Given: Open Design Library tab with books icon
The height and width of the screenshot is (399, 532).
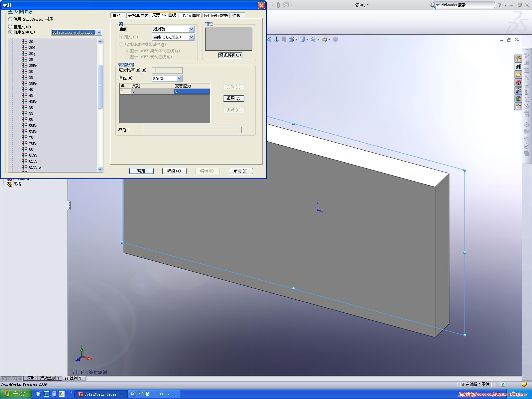Looking at the screenshot, I should (x=518, y=67).
